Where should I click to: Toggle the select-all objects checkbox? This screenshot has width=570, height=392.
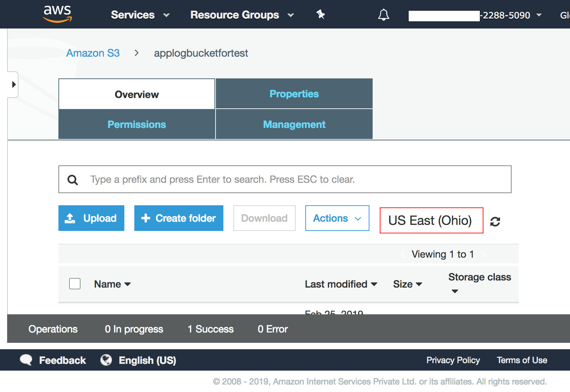(75, 284)
